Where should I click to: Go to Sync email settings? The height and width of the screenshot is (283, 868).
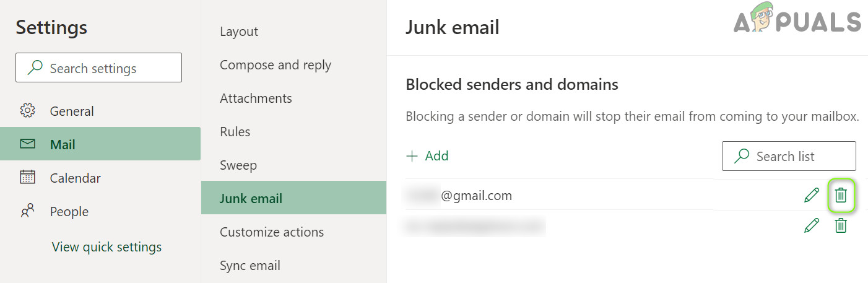tap(250, 266)
